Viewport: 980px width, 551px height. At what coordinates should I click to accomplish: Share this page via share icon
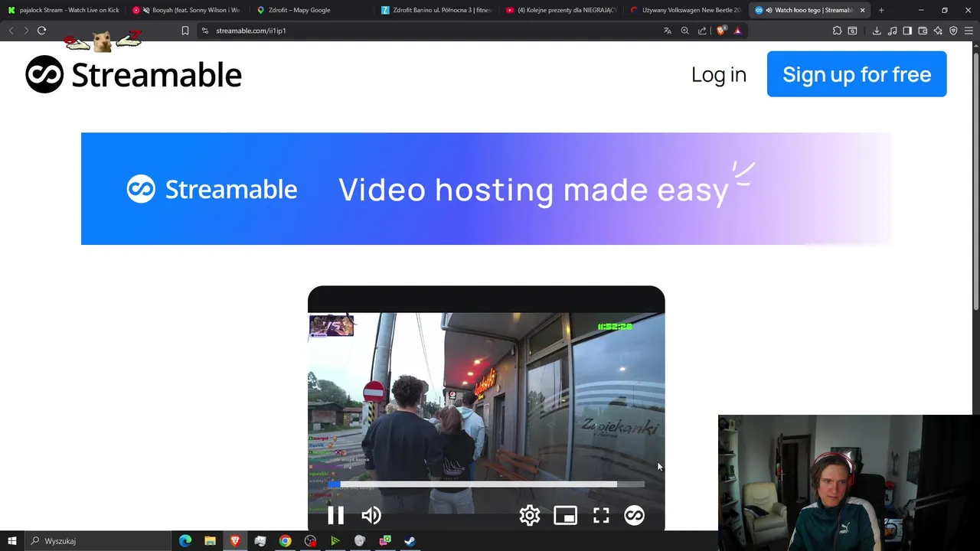click(702, 31)
